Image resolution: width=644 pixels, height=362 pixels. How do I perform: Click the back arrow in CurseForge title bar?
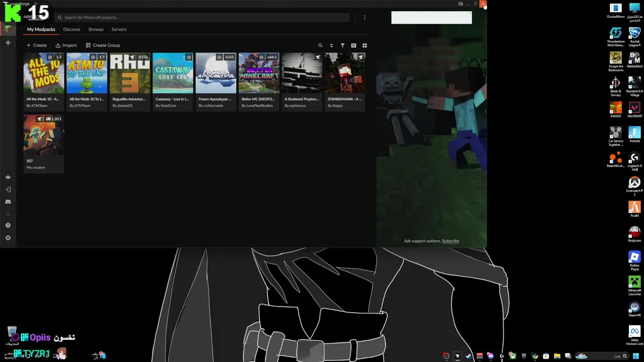[36, 4]
